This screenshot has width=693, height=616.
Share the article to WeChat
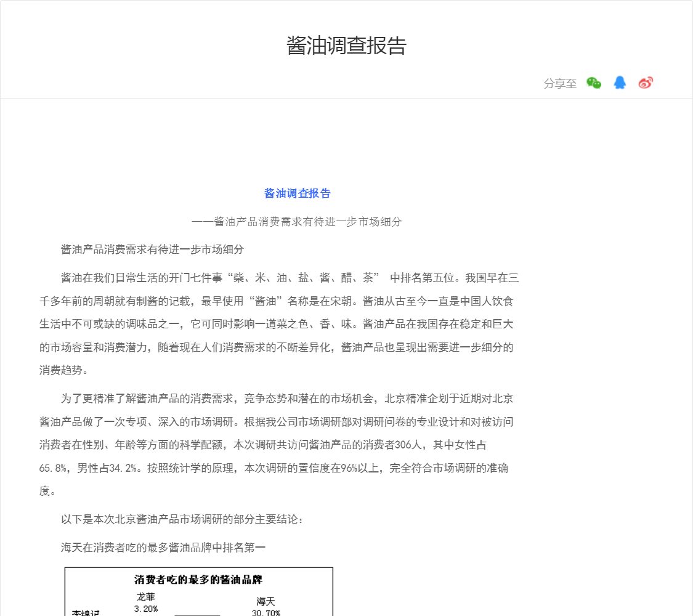(x=594, y=83)
